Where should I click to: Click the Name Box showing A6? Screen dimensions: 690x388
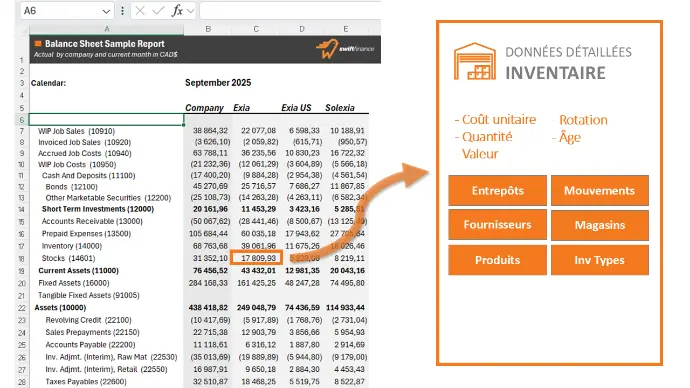coord(67,11)
